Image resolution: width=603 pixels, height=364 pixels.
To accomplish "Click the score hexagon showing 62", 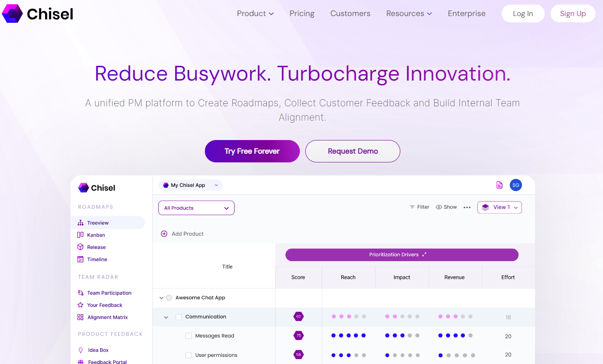I will point(299,316).
